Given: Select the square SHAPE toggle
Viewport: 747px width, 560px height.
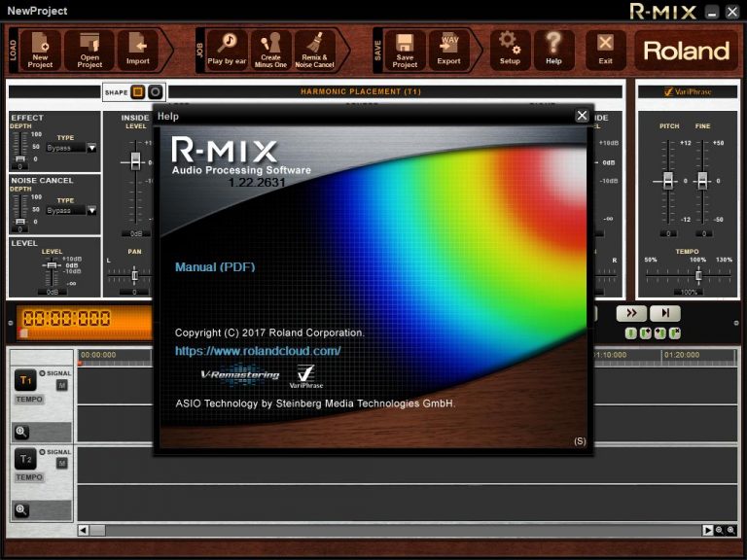Looking at the screenshot, I should (x=138, y=92).
